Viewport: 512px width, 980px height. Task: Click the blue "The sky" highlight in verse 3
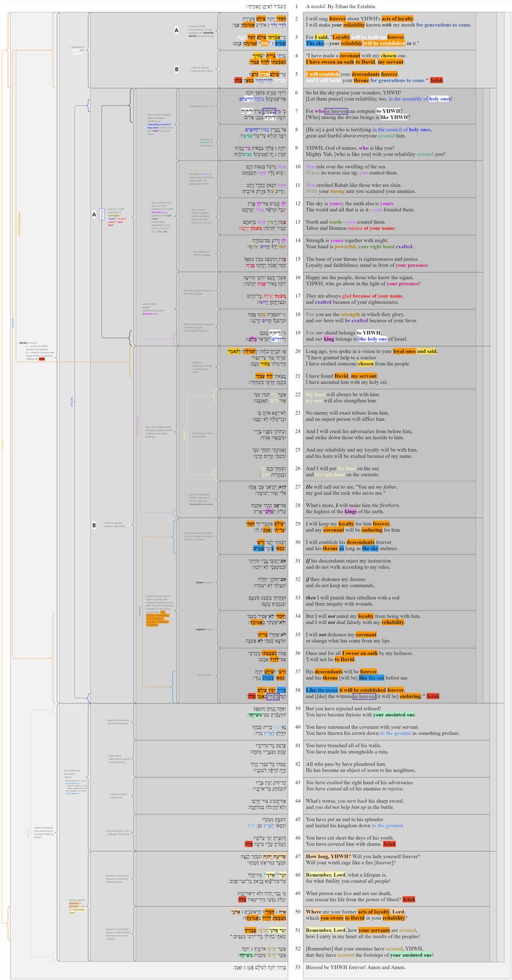pyautogui.click(x=315, y=43)
